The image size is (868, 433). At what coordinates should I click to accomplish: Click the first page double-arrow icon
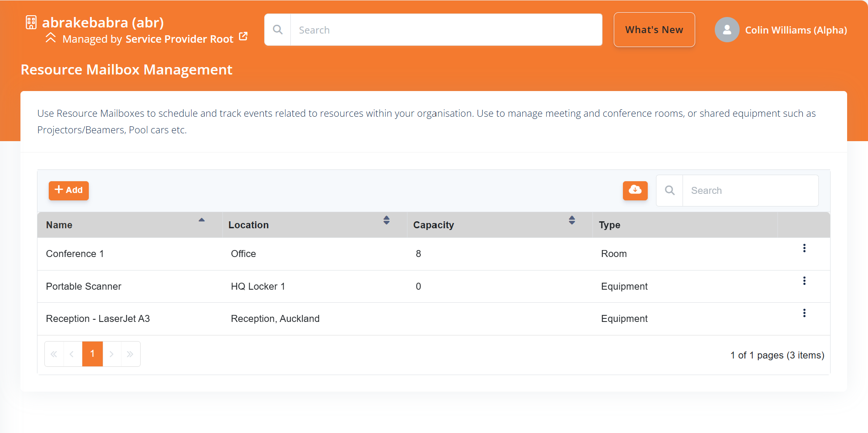[54, 354]
